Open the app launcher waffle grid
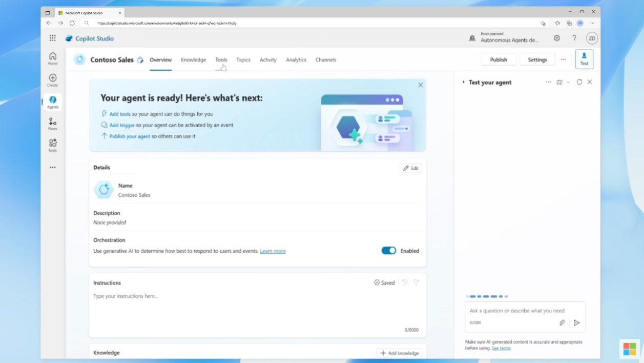 [x=53, y=38]
